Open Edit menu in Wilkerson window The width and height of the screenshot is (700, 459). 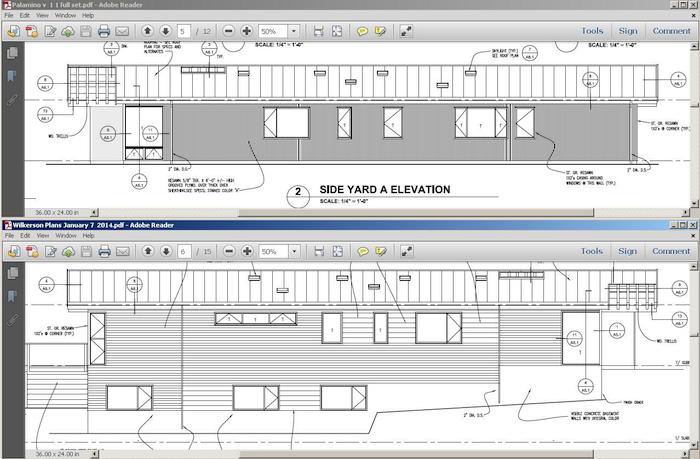[x=25, y=235]
